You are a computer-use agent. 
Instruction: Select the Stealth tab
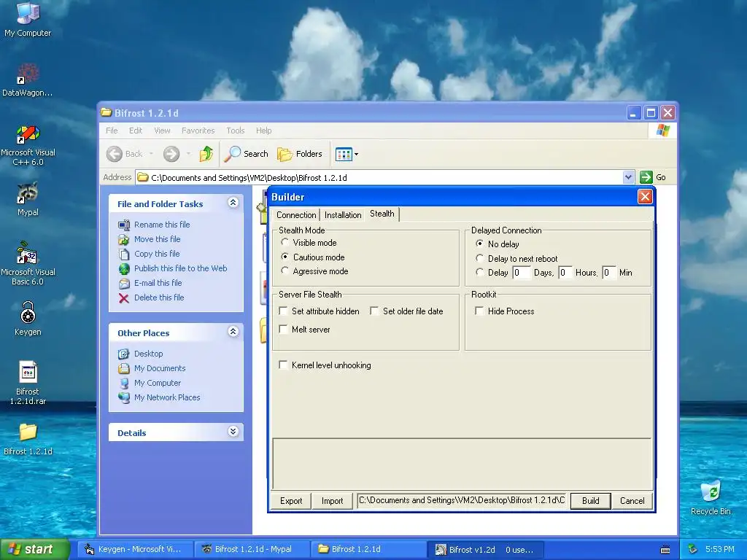(x=382, y=214)
